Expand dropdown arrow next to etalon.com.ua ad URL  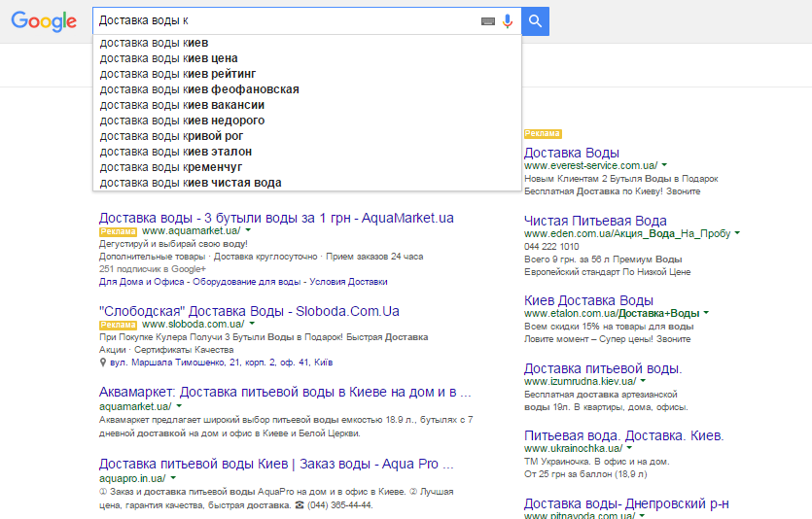(706, 313)
